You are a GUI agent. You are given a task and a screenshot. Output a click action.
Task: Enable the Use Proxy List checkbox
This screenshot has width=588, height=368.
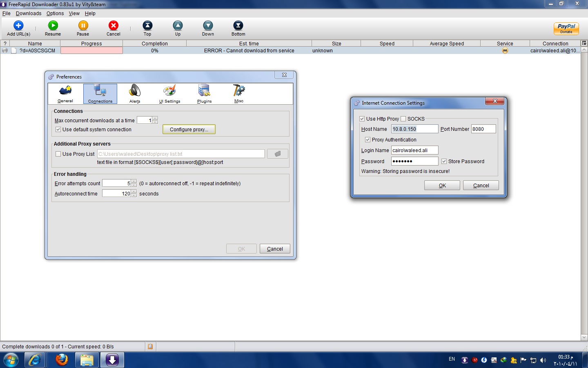click(x=58, y=154)
